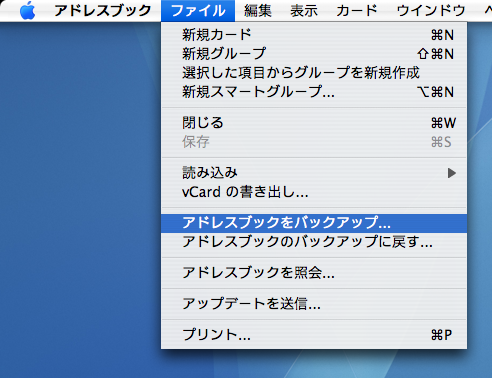Select アドレスブックをバックアップ… item
Viewport: 492px width, 378px height.
coord(314,223)
